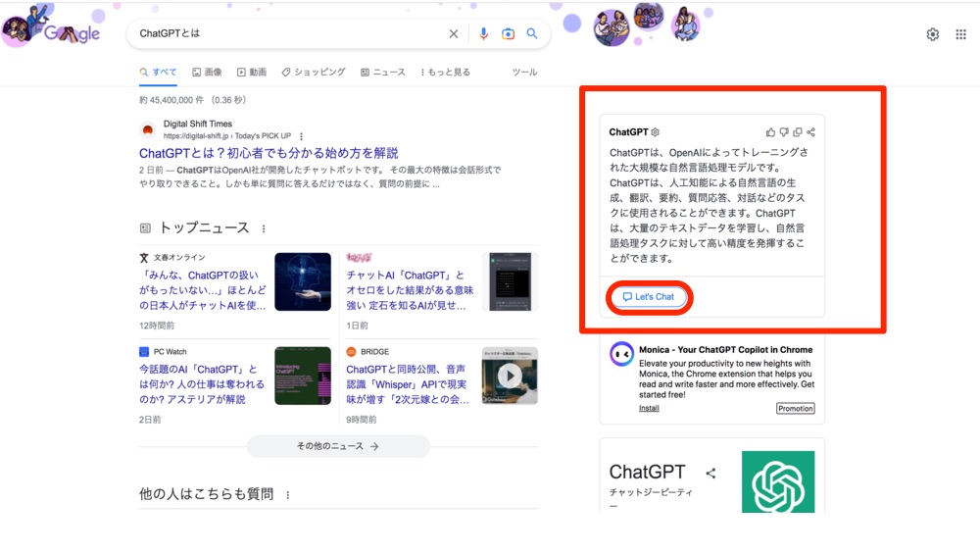This screenshot has height=553, width=980.
Task: Click the ChatGPT panel settings gear
Action: 655,132
